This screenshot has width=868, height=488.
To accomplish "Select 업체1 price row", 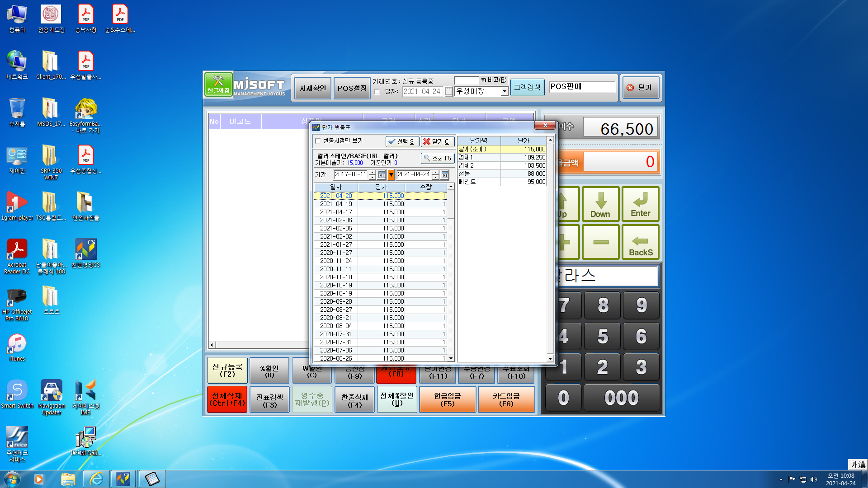I will tap(502, 157).
